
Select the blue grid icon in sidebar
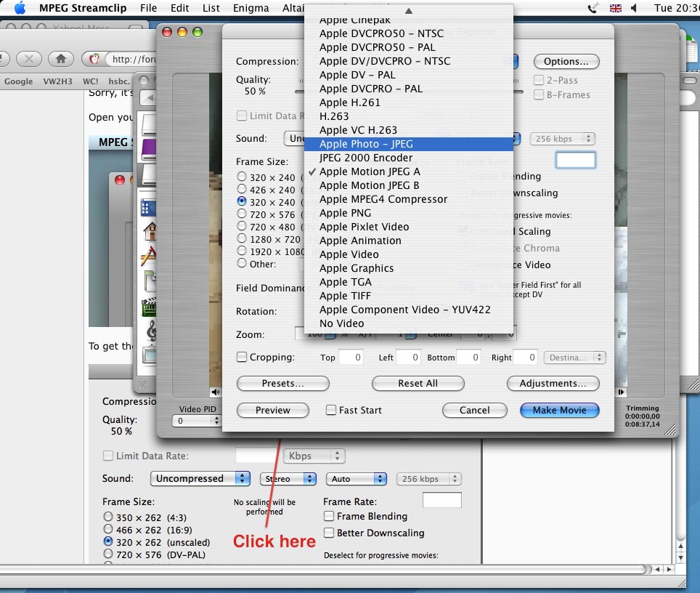(x=148, y=208)
